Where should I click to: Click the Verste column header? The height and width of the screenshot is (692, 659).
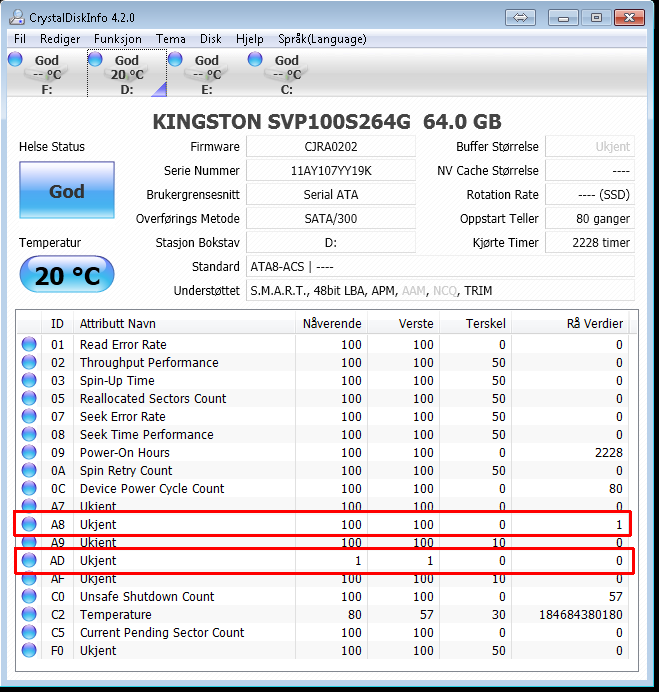403,323
